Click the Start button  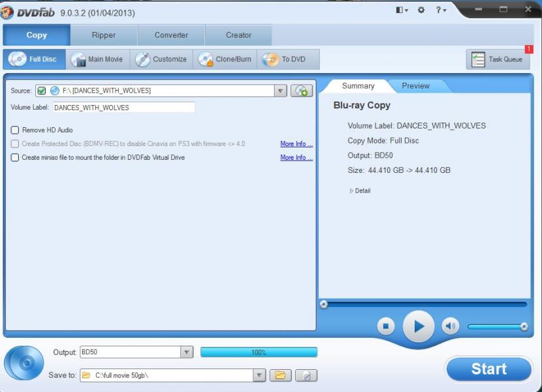pos(488,369)
